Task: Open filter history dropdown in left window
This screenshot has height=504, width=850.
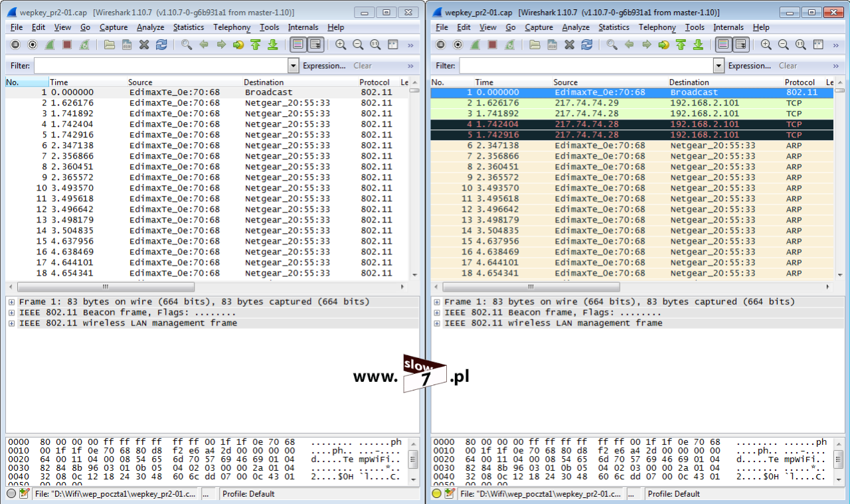Action: (294, 66)
